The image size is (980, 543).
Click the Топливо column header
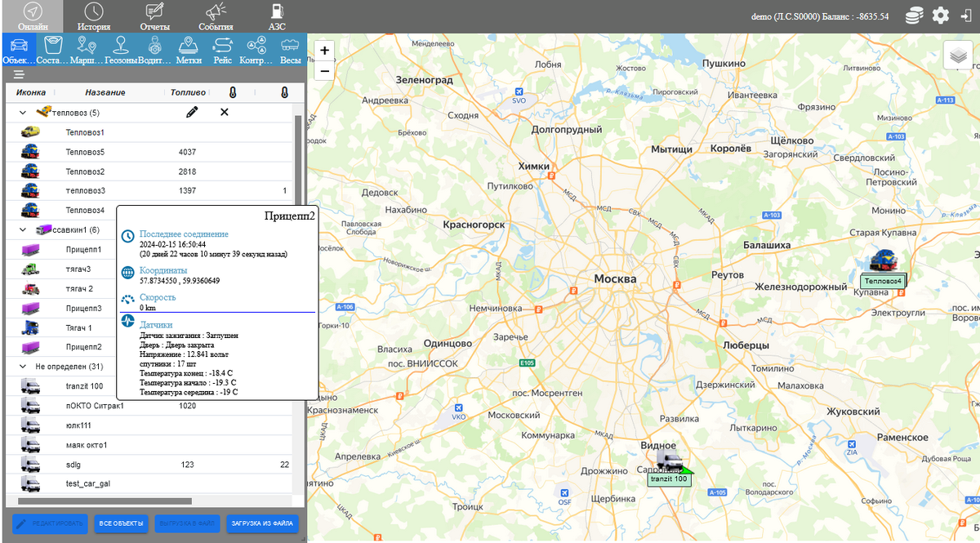(188, 92)
